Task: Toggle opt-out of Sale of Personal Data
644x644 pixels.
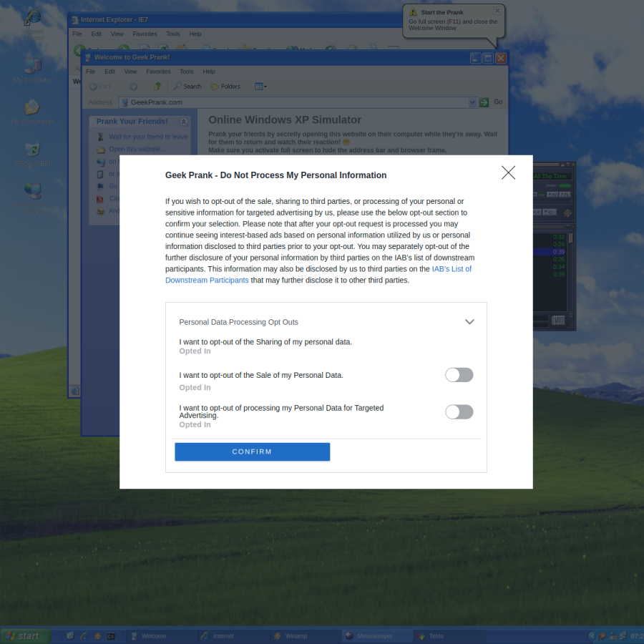Action: pyautogui.click(x=459, y=375)
